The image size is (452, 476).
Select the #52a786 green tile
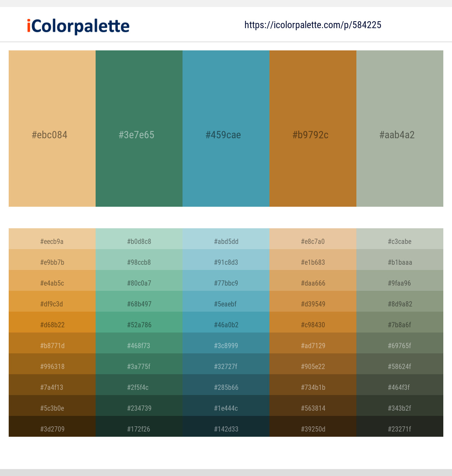(x=139, y=325)
